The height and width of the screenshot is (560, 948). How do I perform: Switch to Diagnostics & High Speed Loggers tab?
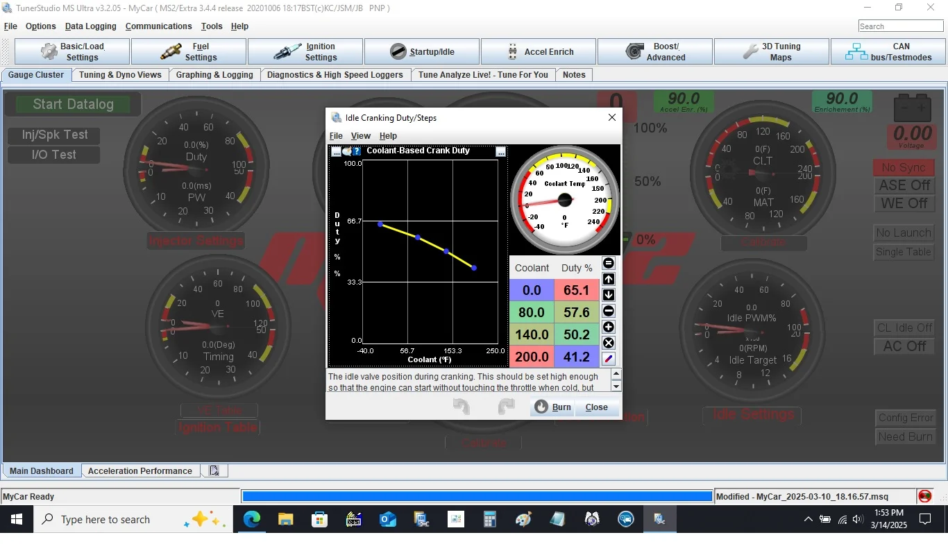click(x=335, y=75)
